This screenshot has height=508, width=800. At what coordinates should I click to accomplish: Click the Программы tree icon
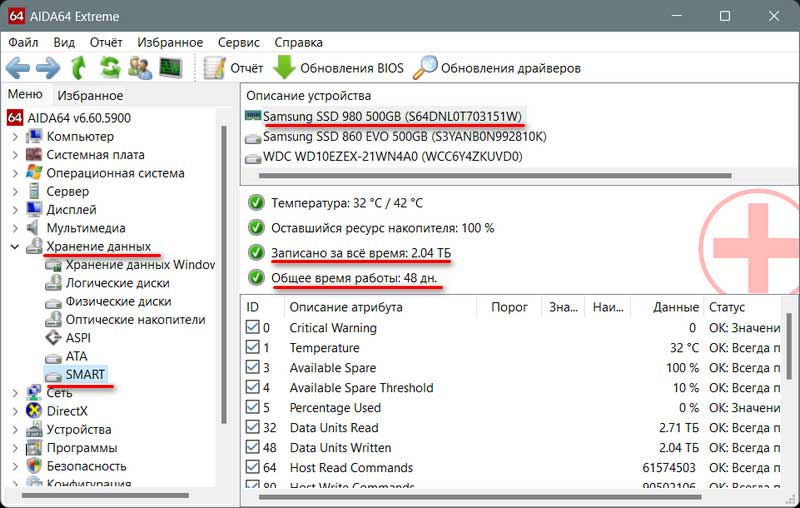[x=34, y=447]
